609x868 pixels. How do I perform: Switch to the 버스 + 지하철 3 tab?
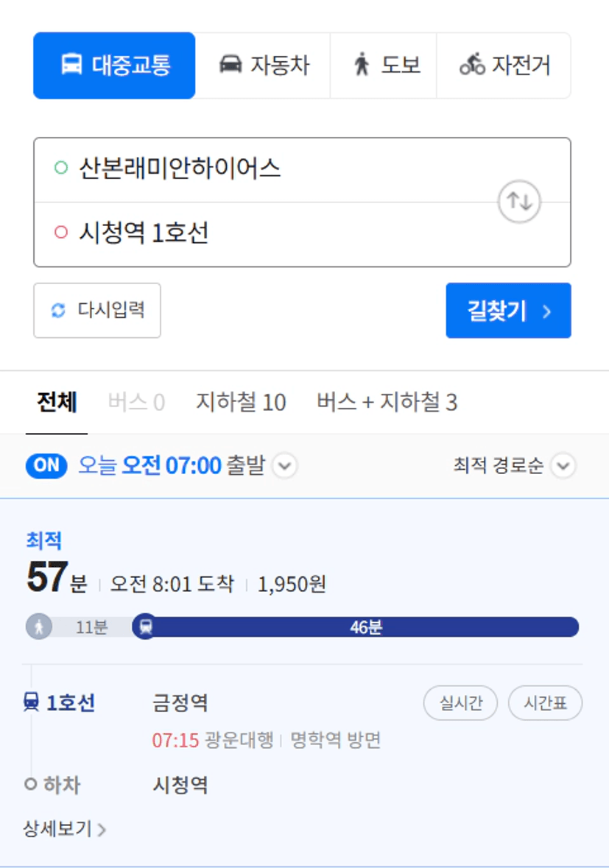coord(387,402)
